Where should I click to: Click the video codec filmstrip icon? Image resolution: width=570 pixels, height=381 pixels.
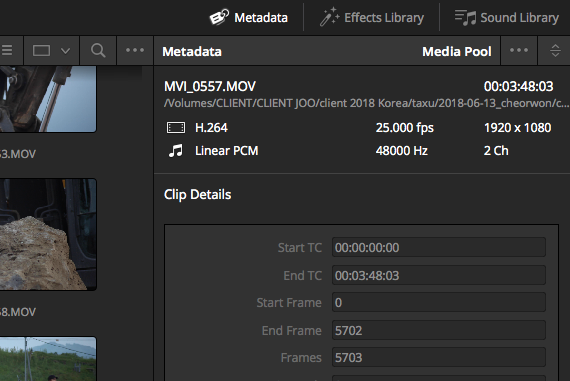pyautogui.click(x=176, y=128)
